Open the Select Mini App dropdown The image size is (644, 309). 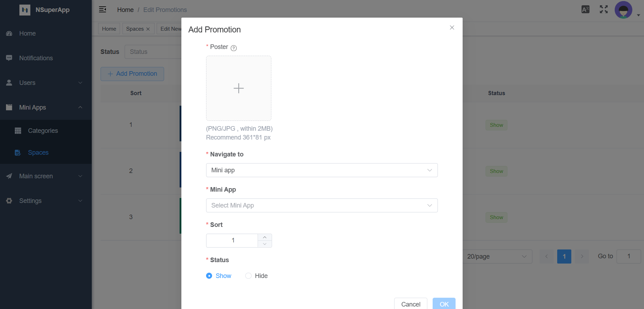click(x=321, y=205)
